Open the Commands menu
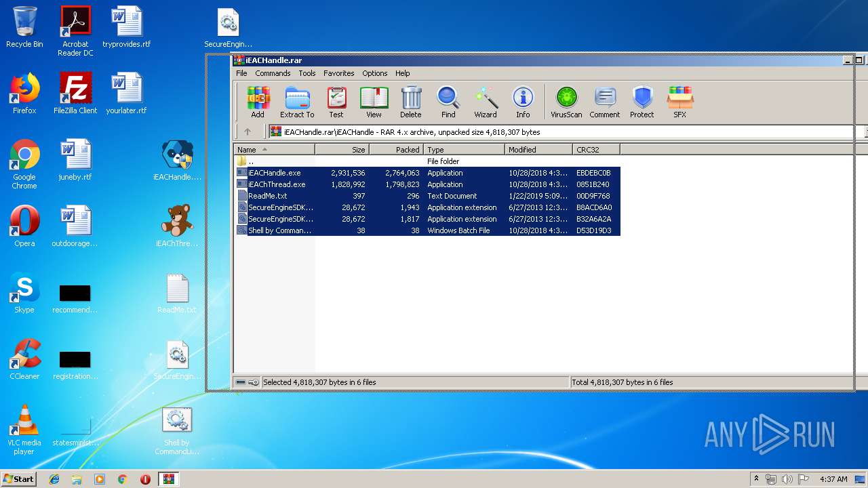Image resolution: width=868 pixels, height=488 pixels. (x=273, y=73)
